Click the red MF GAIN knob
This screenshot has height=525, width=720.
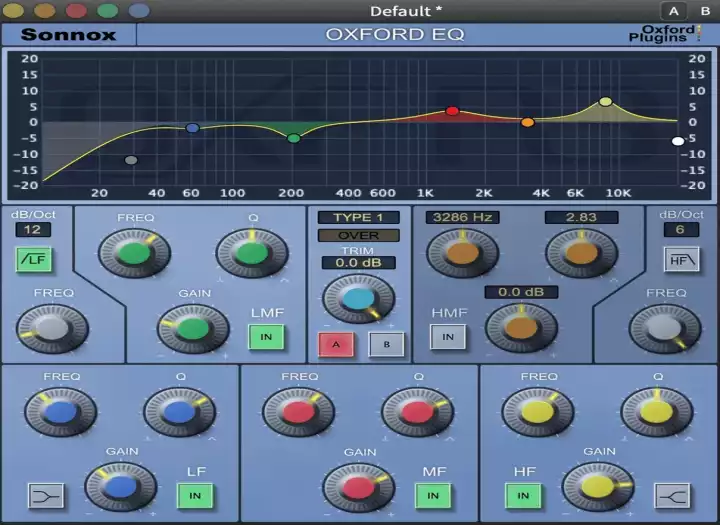(x=359, y=487)
